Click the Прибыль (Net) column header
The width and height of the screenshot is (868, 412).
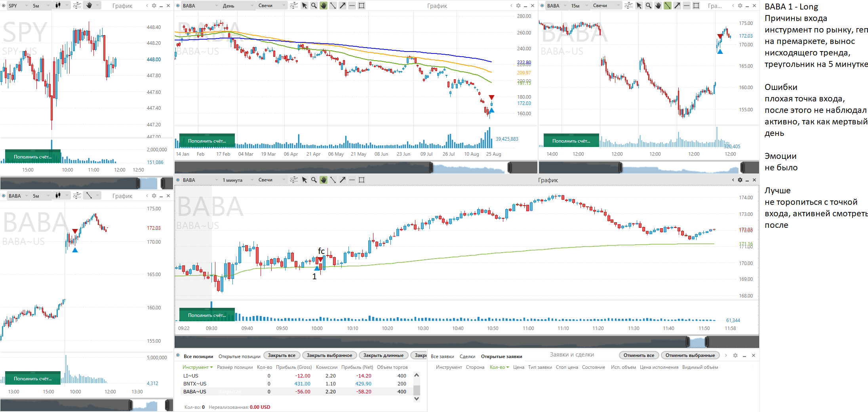tap(357, 367)
